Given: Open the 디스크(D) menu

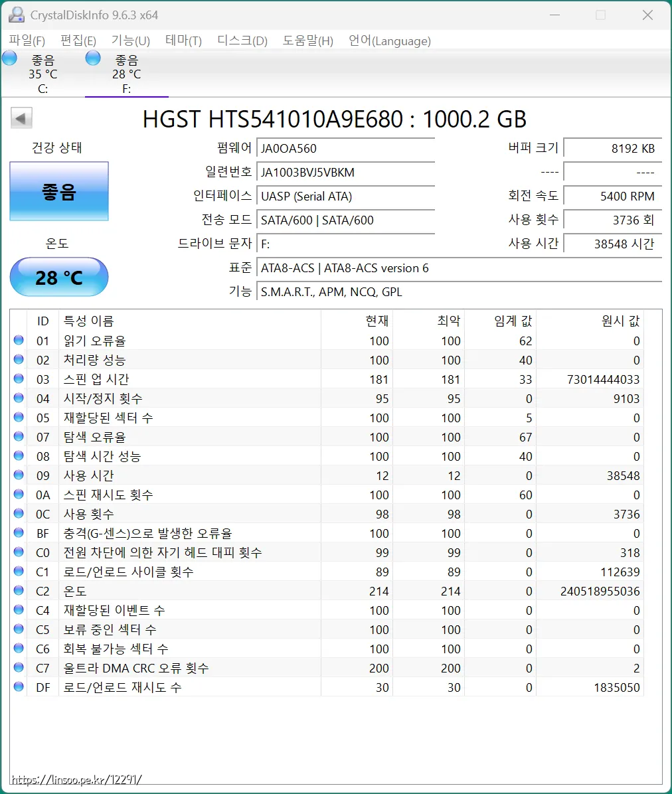Looking at the screenshot, I should [242, 40].
